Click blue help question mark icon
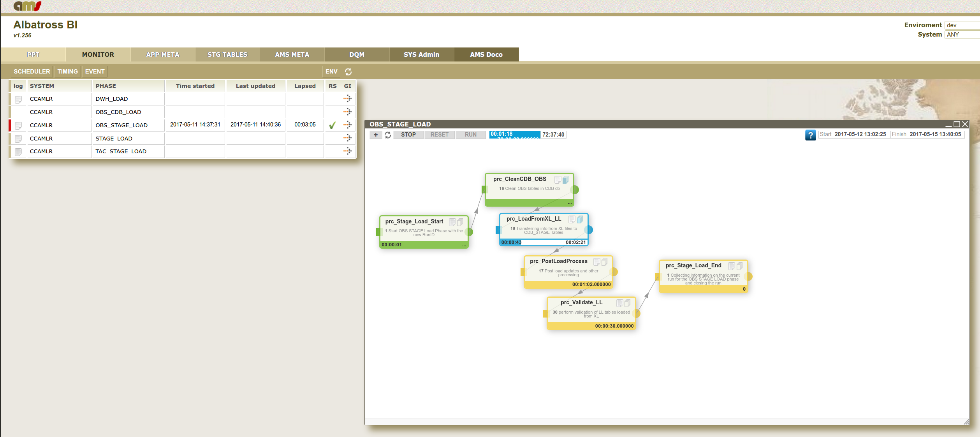980x437 pixels. click(x=810, y=135)
